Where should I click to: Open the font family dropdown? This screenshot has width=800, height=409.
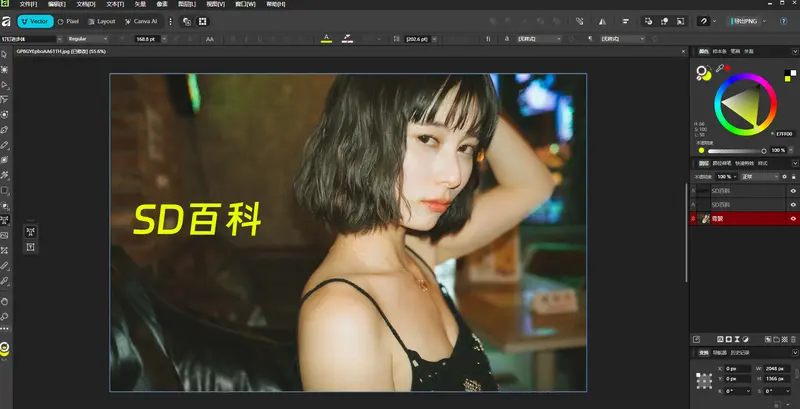[60, 39]
